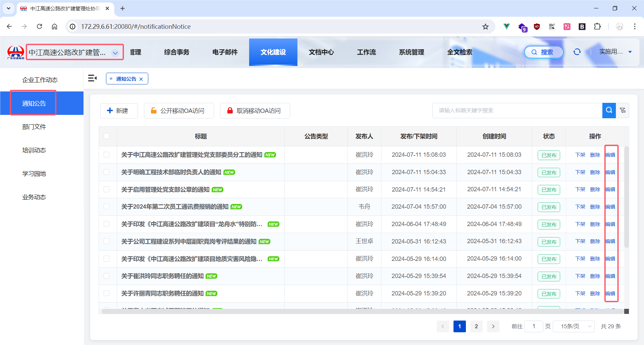
Task: Open the advanced filter icon
Action: [623, 110]
